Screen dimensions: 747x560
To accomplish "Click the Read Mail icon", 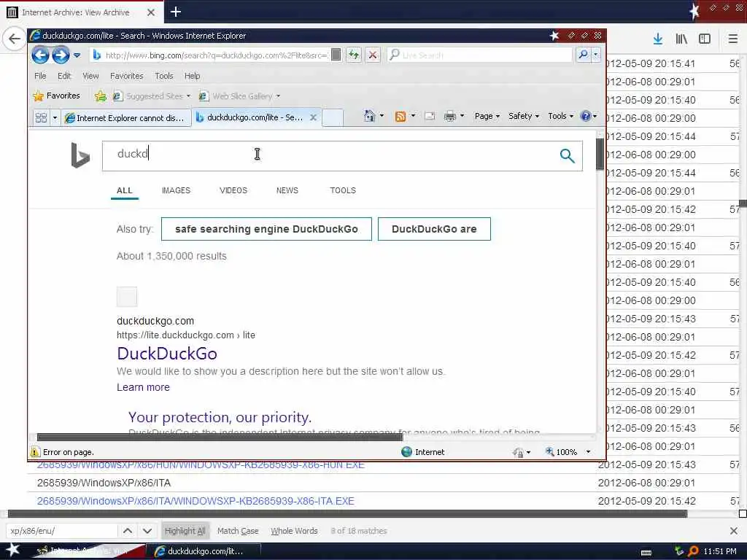I will click(x=430, y=116).
